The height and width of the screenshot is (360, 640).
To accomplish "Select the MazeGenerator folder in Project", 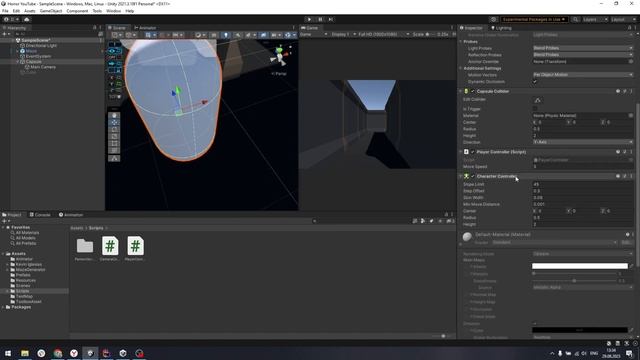I will pos(30,270).
